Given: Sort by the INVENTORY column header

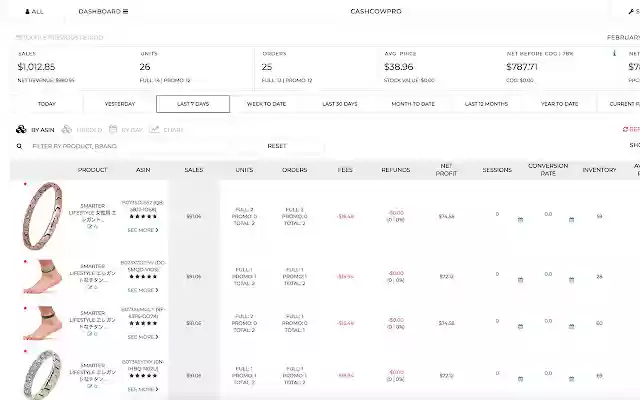Looking at the screenshot, I should coord(599,170).
